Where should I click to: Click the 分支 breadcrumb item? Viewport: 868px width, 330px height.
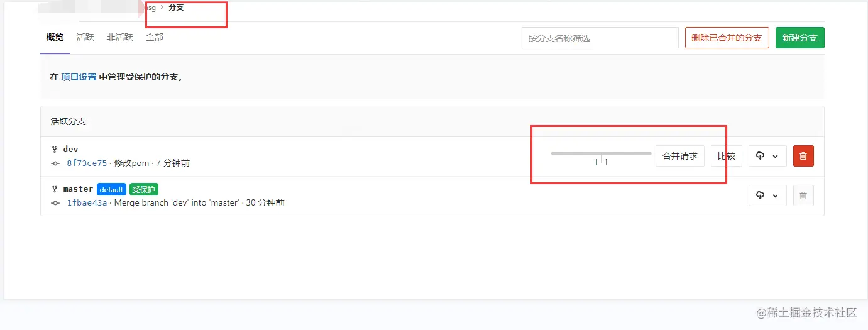tap(176, 8)
